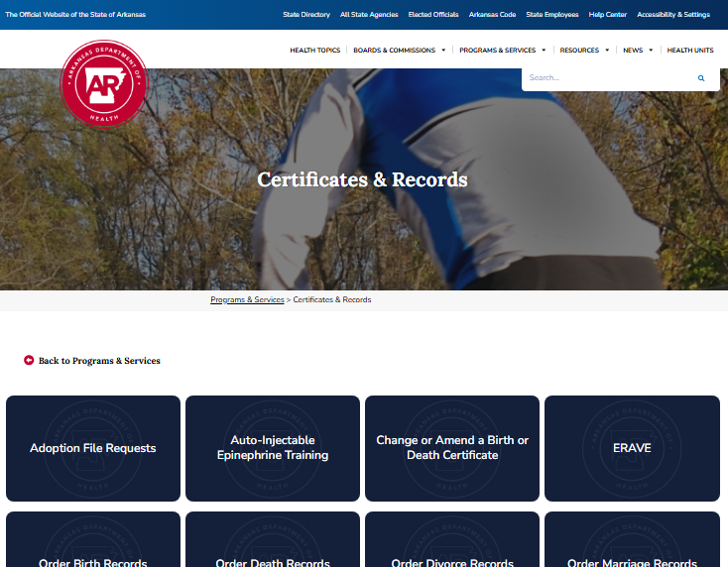Visit the All State Agencies link

tap(368, 15)
